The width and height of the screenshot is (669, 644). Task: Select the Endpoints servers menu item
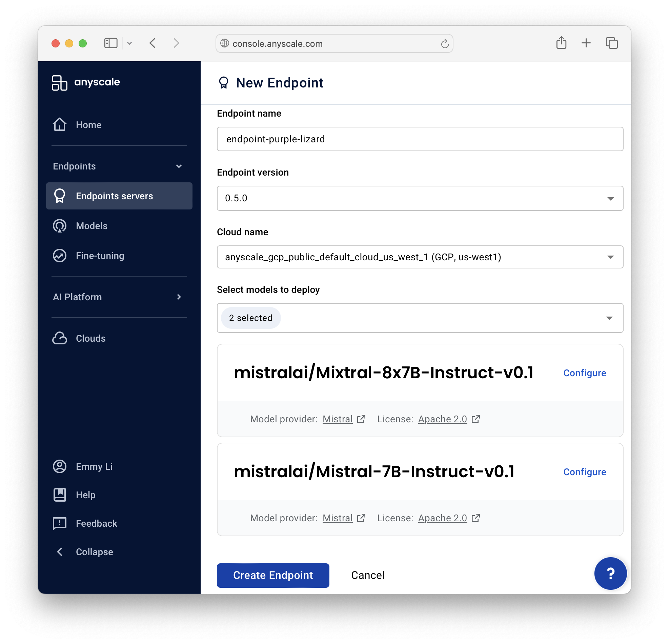click(x=119, y=196)
